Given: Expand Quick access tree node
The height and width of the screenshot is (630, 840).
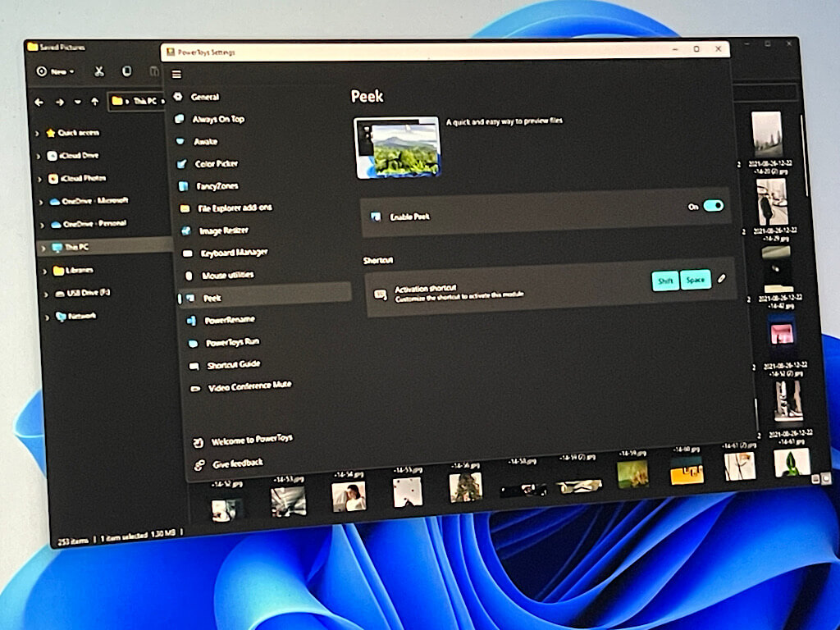Looking at the screenshot, I should pos(37,134).
